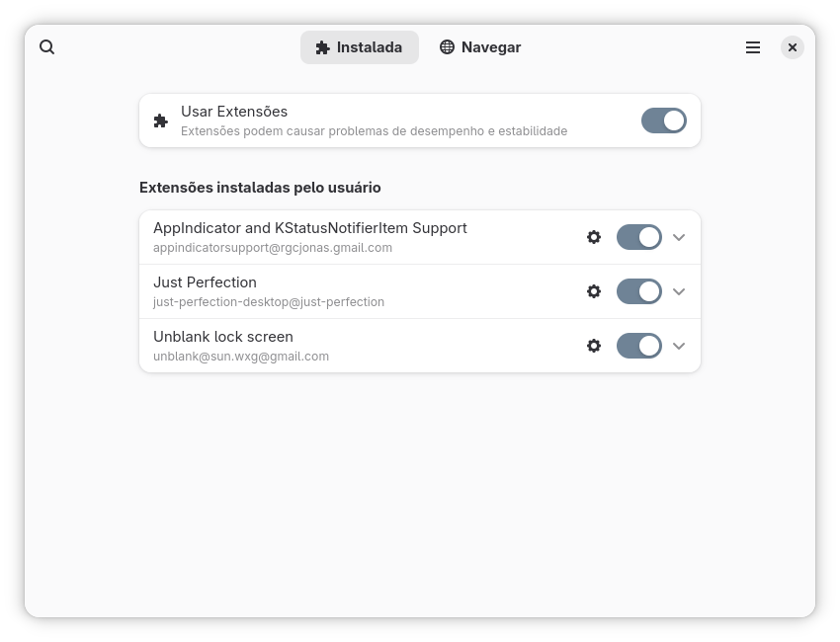Open the search magnifier icon

47,47
